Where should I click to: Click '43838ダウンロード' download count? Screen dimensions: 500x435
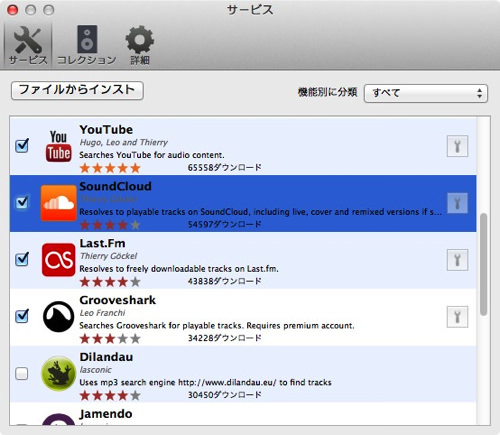224,281
